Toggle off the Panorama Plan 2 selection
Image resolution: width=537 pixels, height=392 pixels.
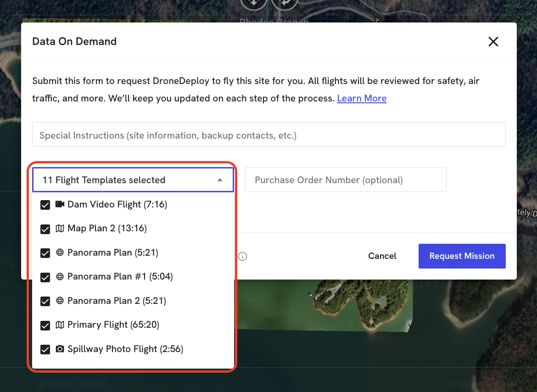[45, 301]
